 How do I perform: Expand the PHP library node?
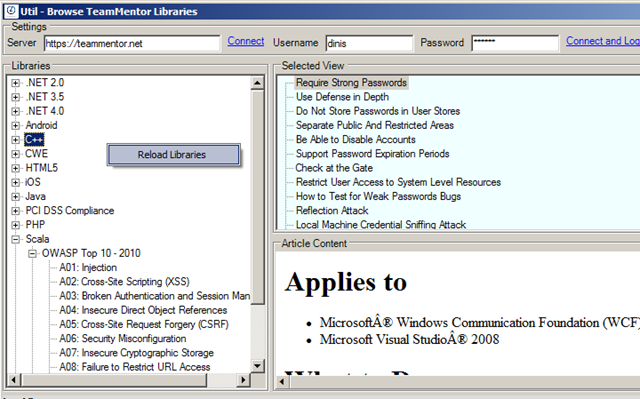click(16, 225)
